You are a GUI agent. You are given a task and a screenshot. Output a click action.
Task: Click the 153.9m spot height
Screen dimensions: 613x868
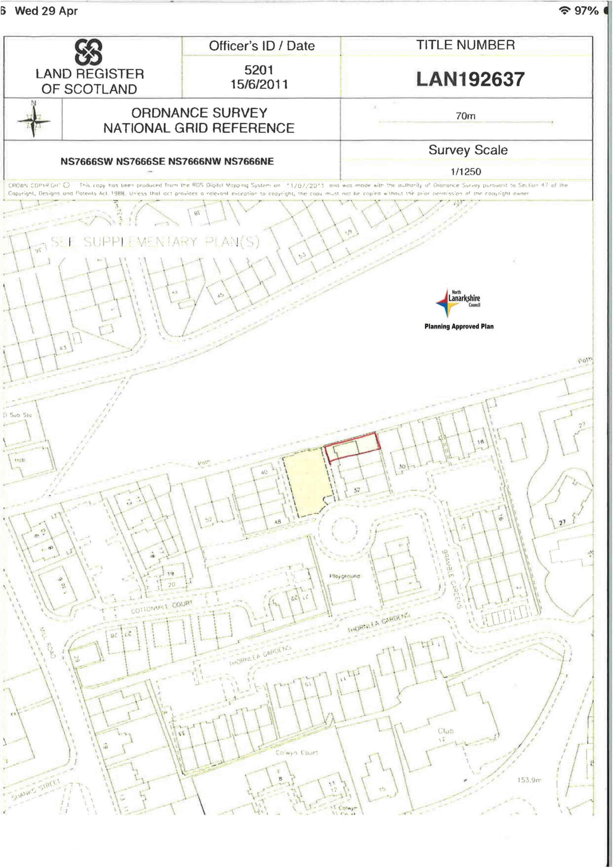point(530,780)
